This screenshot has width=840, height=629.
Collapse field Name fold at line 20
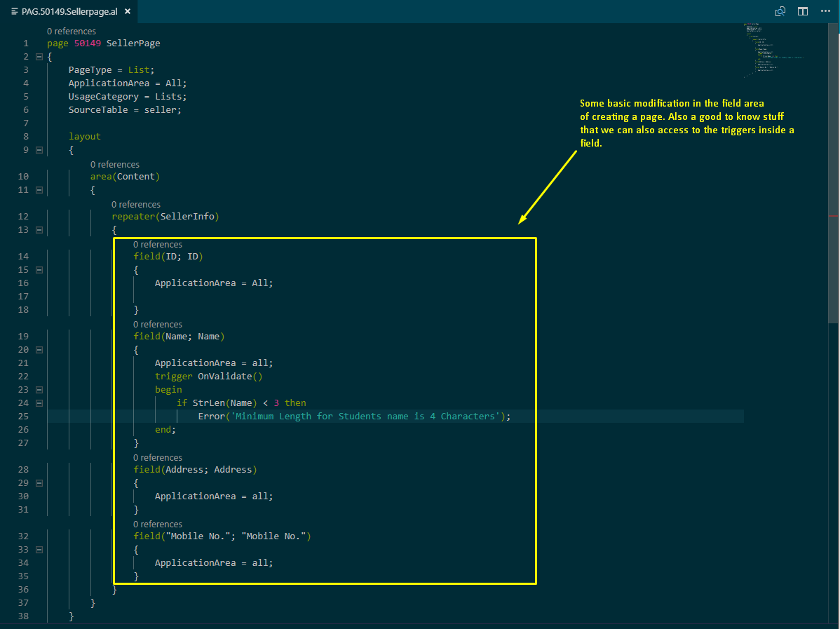[x=39, y=350]
